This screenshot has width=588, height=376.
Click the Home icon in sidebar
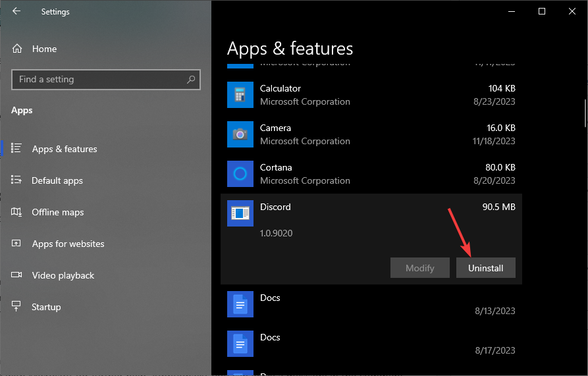click(x=17, y=49)
